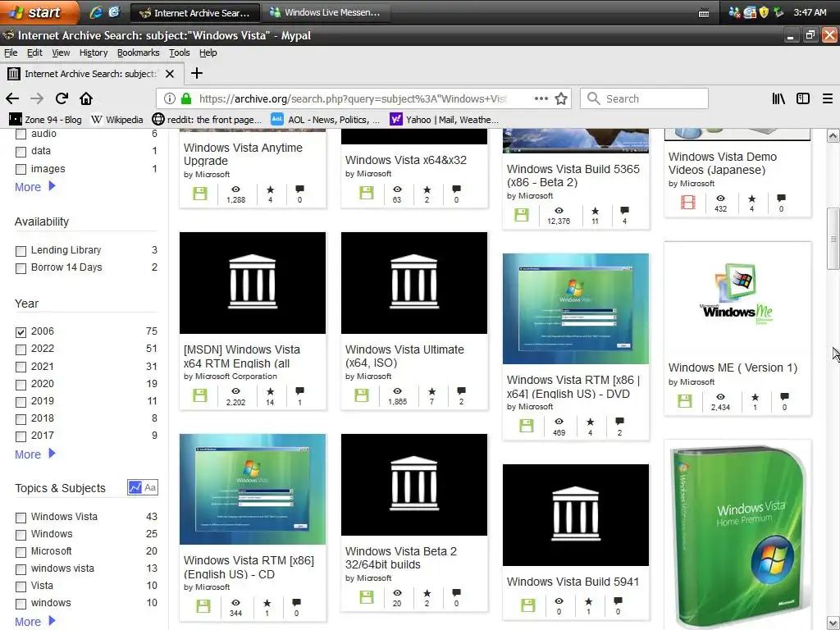
Task: Bookmark this page with the star icon
Action: 561,98
